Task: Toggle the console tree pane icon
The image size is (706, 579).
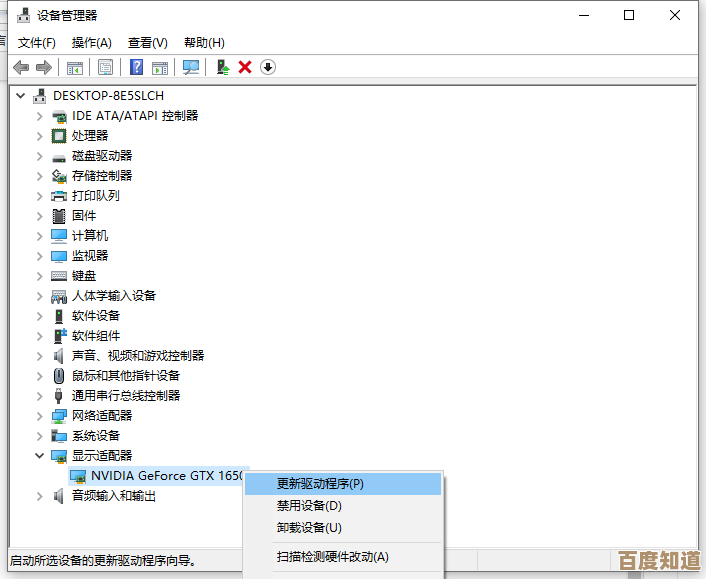Action: (x=75, y=68)
